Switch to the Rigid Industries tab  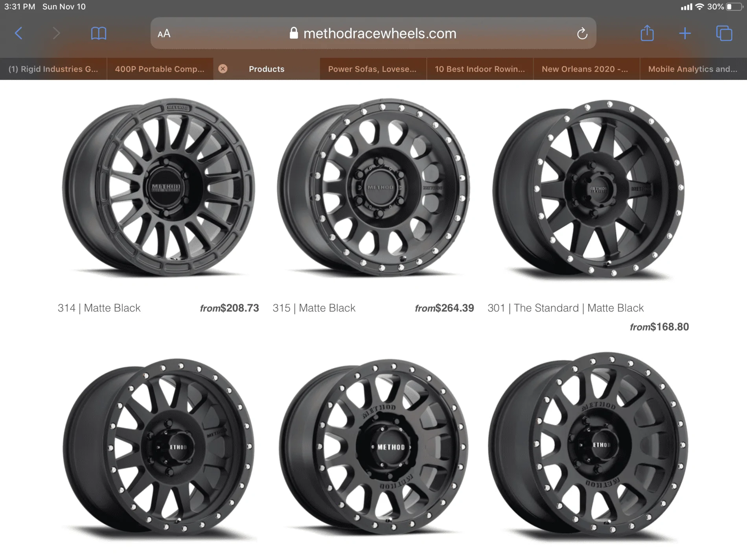click(53, 69)
